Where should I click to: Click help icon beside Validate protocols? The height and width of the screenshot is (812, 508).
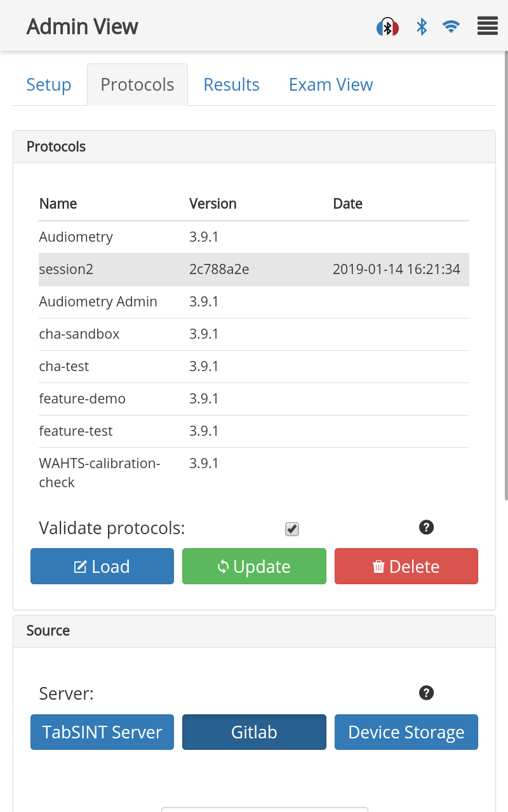click(x=426, y=527)
